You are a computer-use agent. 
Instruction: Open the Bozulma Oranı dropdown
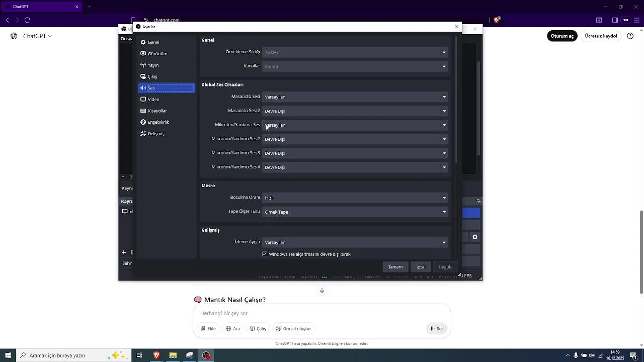point(355,198)
